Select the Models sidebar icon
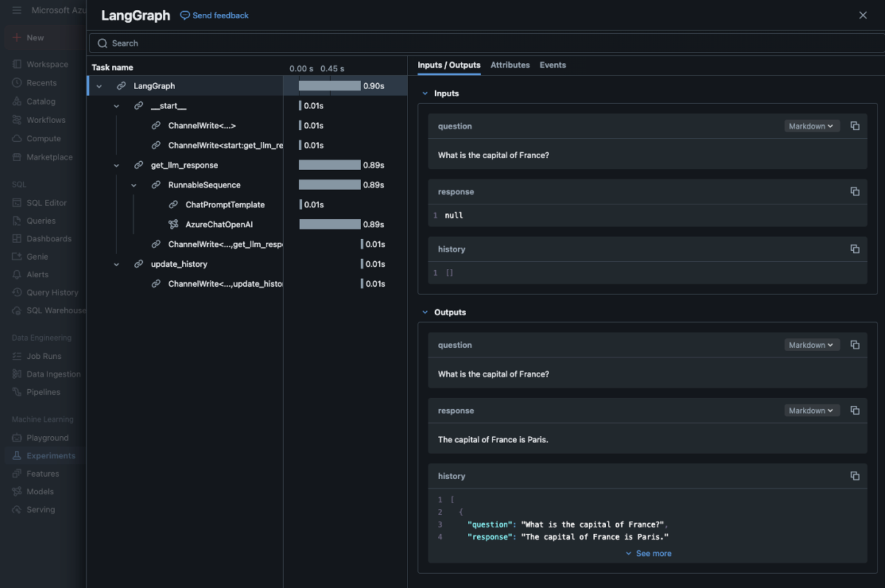The width and height of the screenshot is (887, 588). [x=17, y=491]
